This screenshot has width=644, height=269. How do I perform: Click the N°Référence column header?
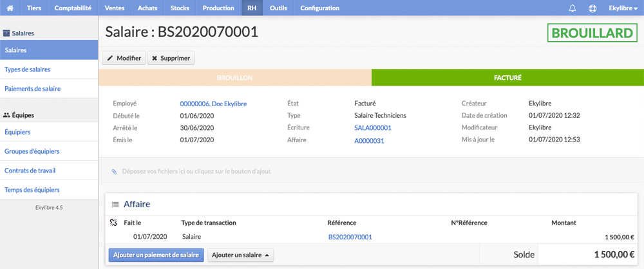469,223
